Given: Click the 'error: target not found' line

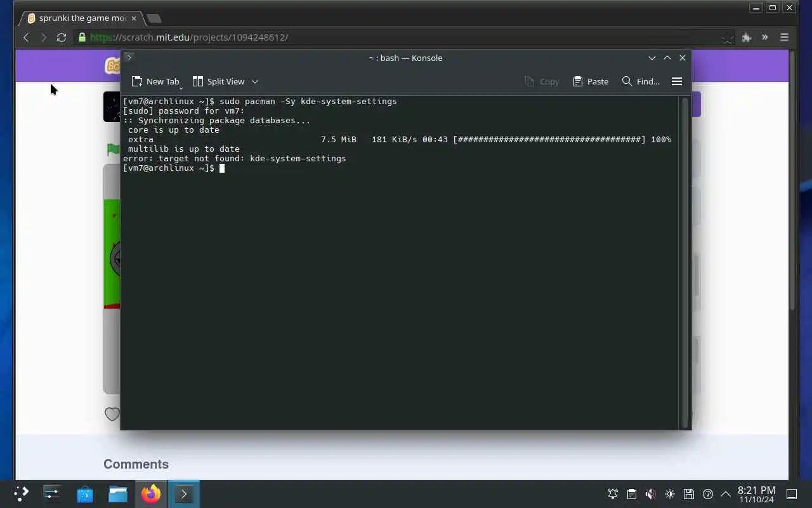Looking at the screenshot, I should pyautogui.click(x=234, y=158).
